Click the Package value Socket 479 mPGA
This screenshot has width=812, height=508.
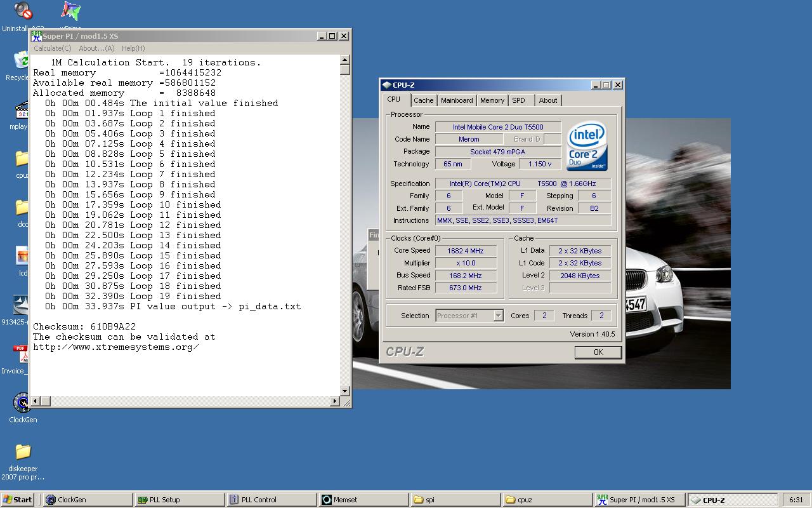tap(498, 152)
